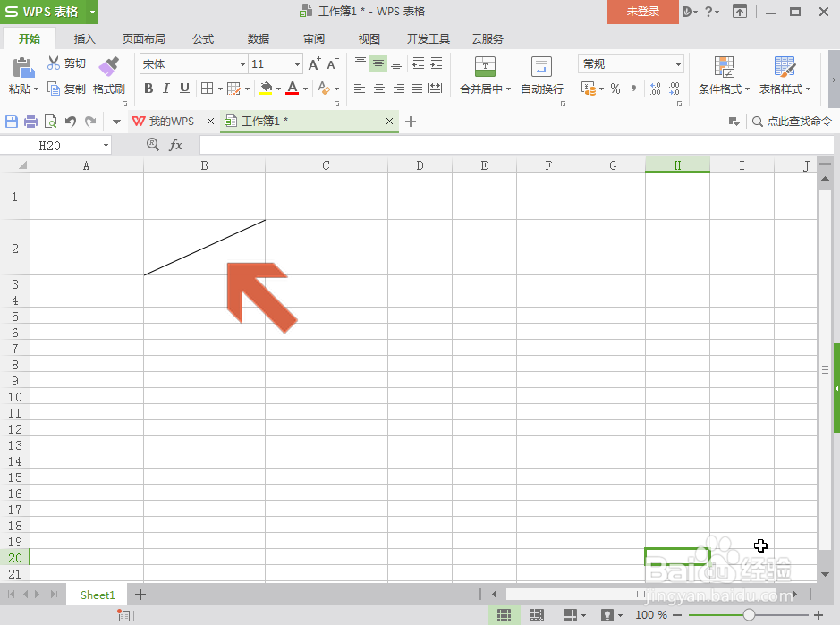Screen dimensions: 840x625
Task: Switch to the 视图 (View) tab
Action: (x=369, y=39)
